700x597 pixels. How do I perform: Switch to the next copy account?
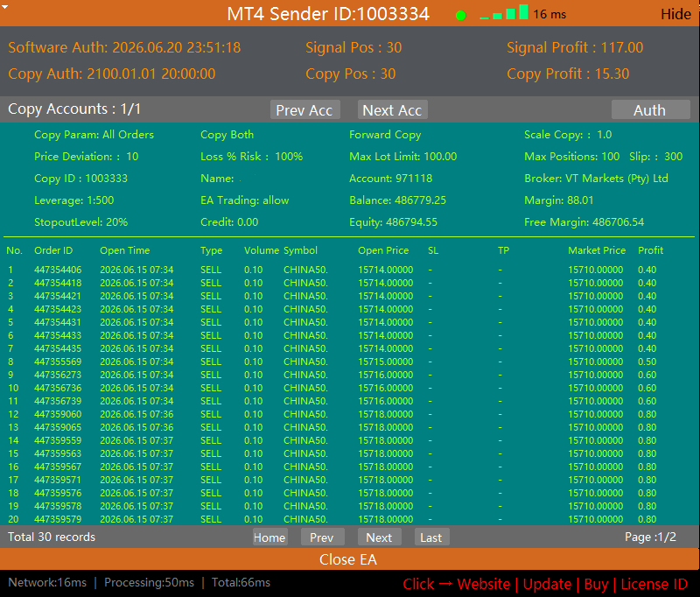point(392,109)
